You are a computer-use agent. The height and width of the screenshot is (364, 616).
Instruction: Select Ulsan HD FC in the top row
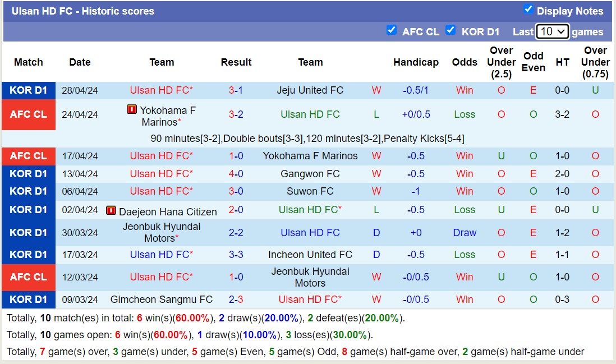click(x=162, y=90)
